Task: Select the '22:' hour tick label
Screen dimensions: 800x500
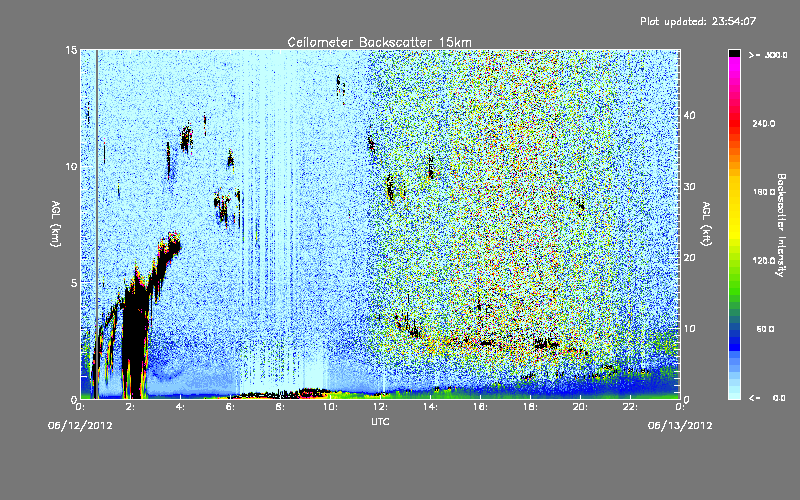Action: pos(630,407)
